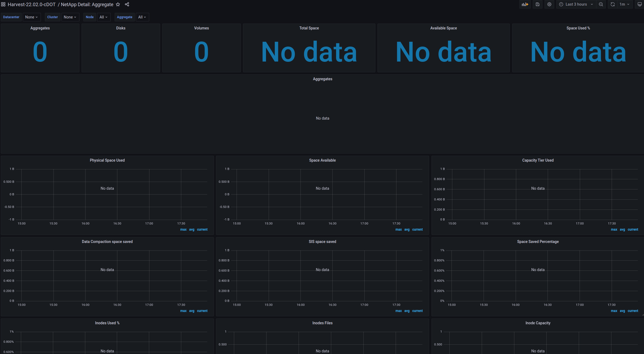The height and width of the screenshot is (354, 644).
Task: Toggle max series in Physical Space Used
Action: [x=183, y=229]
